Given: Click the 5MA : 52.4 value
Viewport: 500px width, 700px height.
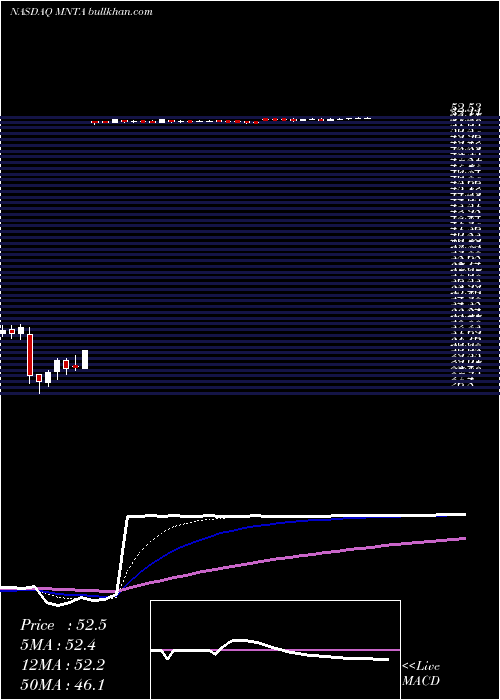Looking at the screenshot, I should [x=58, y=645].
